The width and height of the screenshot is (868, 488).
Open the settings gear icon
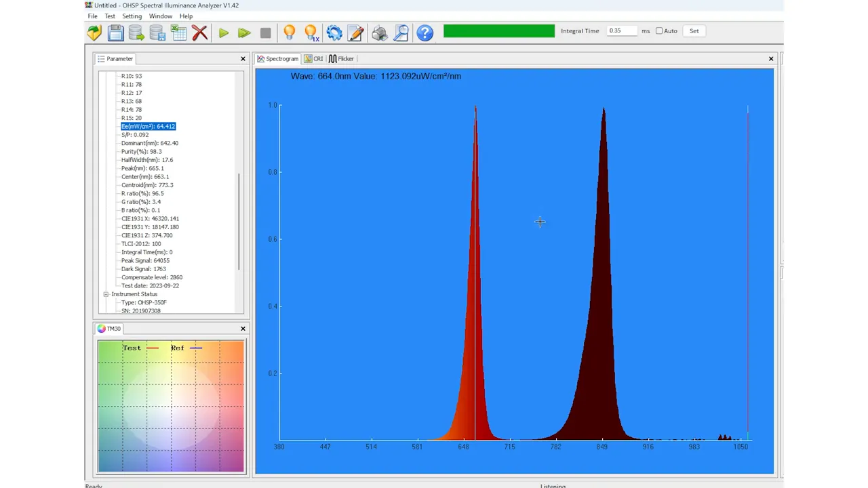tap(334, 32)
